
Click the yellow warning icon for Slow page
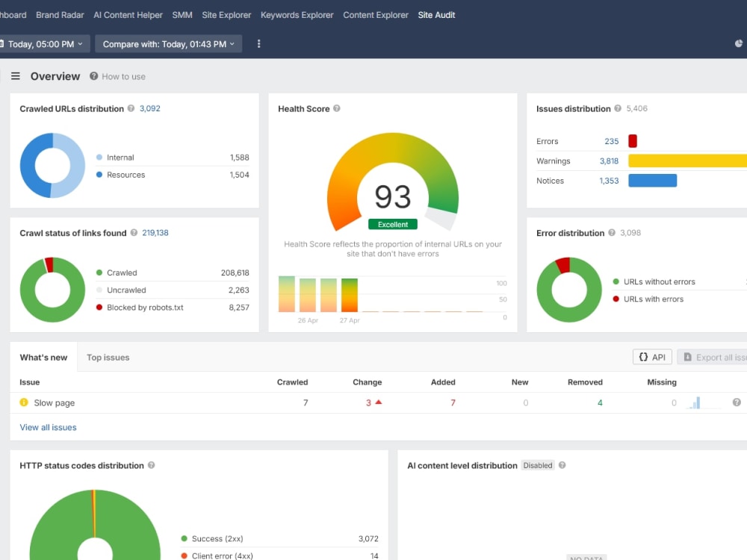point(24,402)
